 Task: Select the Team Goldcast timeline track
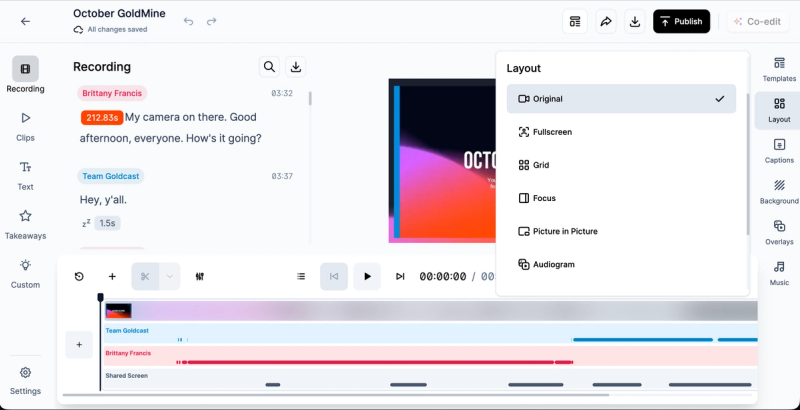click(x=430, y=334)
